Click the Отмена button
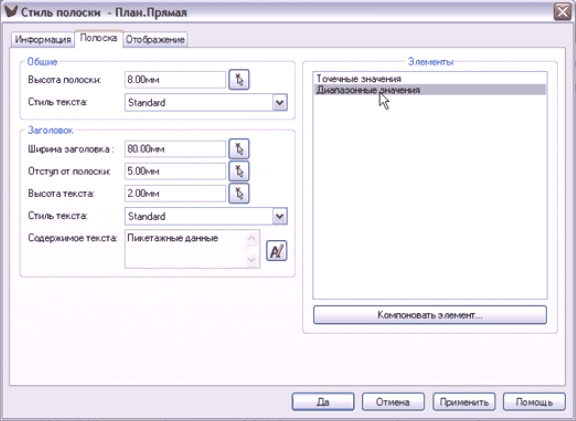576x421 pixels. [393, 402]
